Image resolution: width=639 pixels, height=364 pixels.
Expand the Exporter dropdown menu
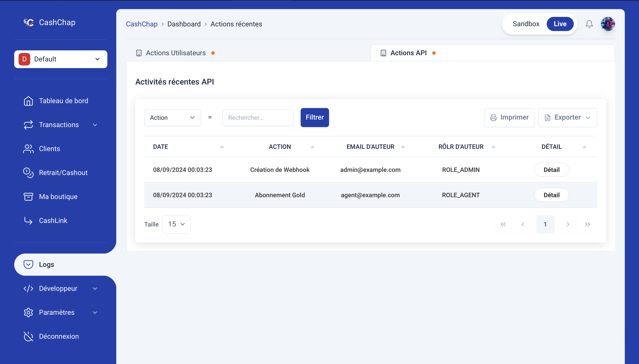click(x=567, y=118)
